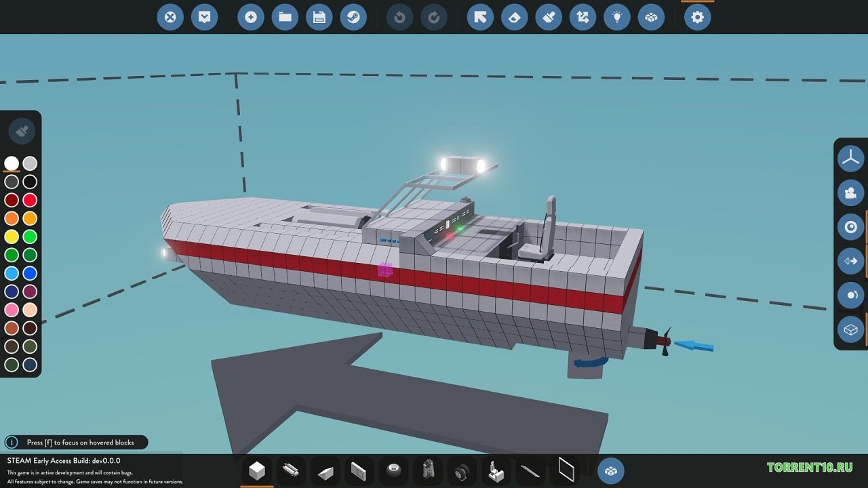Select the basic cube block in hotbar
This screenshot has height=488, width=868.
coord(257,470)
